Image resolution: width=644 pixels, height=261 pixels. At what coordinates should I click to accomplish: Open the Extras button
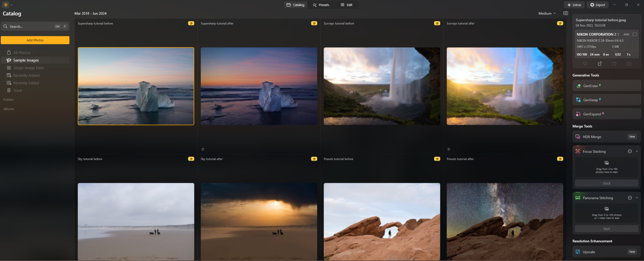574,5
